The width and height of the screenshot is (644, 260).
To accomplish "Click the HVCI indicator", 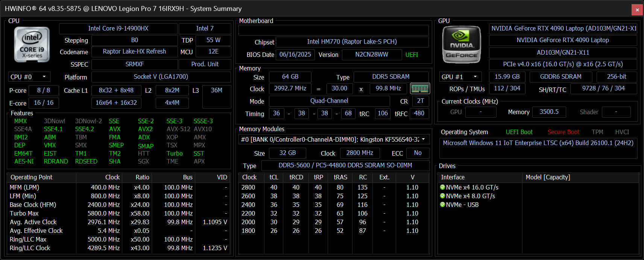I will [x=622, y=132].
